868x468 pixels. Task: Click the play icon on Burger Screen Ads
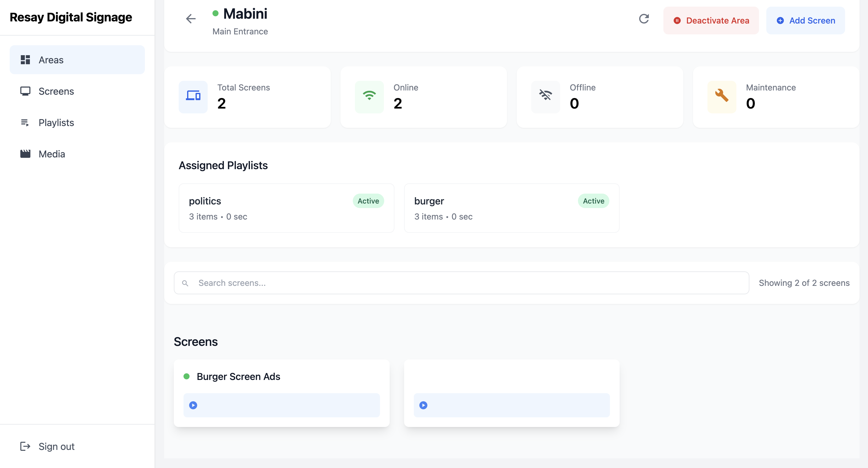[x=193, y=405]
